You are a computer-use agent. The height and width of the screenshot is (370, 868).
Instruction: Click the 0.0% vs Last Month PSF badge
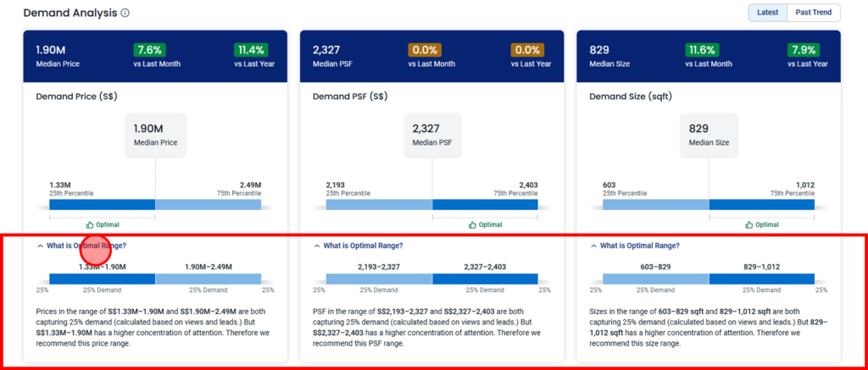425,50
